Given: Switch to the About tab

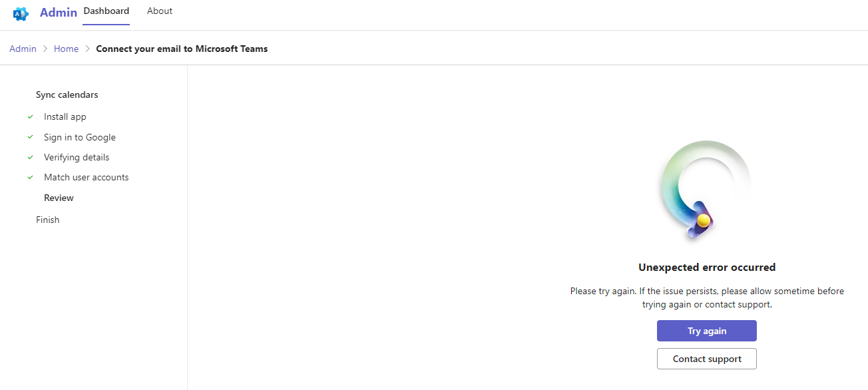Looking at the screenshot, I should tap(160, 11).
